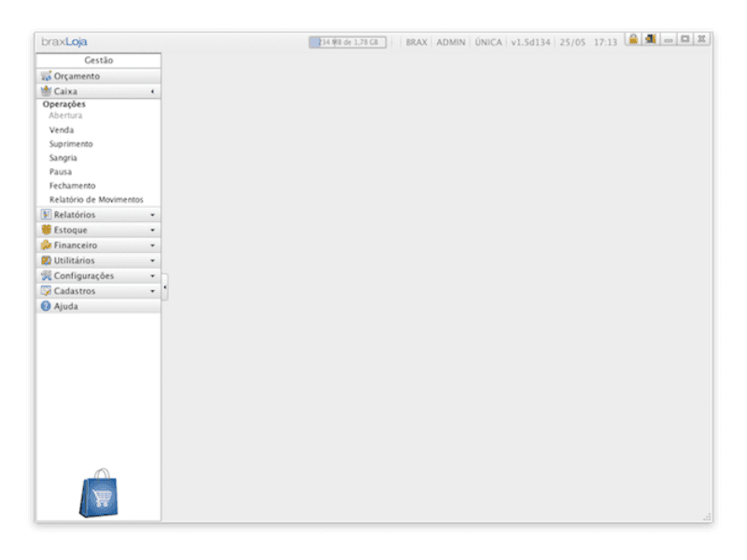
Task: Collapse the Caixa section using its arrow
Action: (x=152, y=92)
